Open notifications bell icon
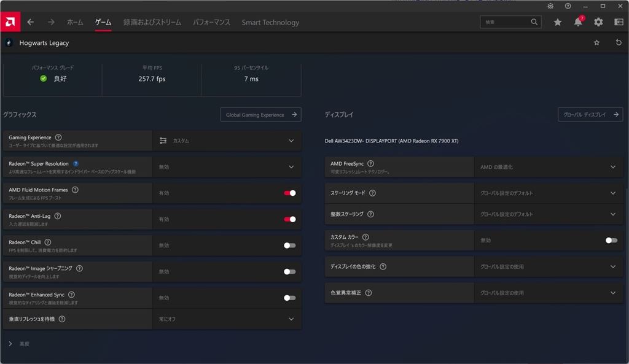This screenshot has height=364, width=629. (578, 22)
